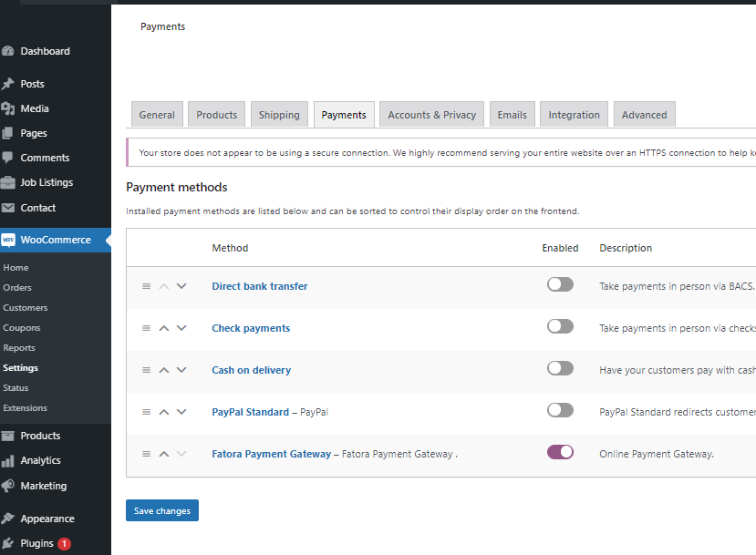
Task: Click the Plugins plug icon
Action: (7, 543)
